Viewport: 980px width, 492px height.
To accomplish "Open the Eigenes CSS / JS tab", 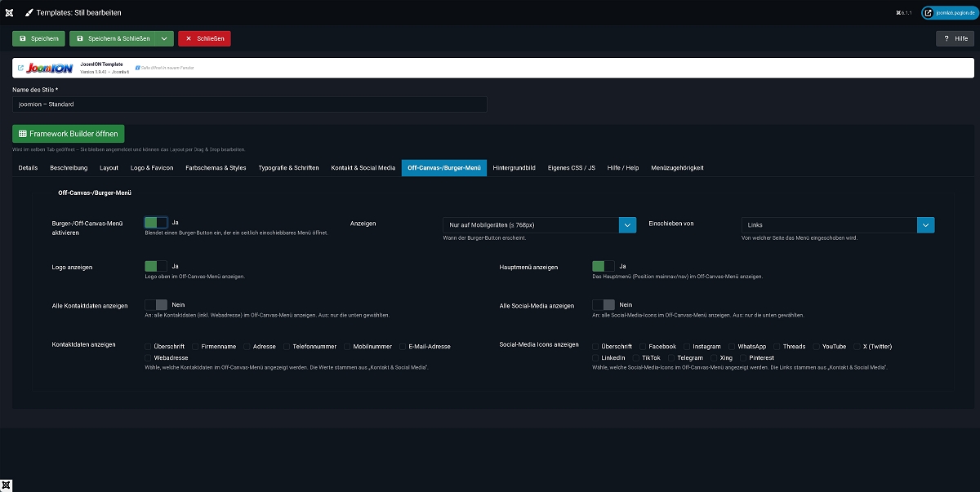I will [x=572, y=168].
